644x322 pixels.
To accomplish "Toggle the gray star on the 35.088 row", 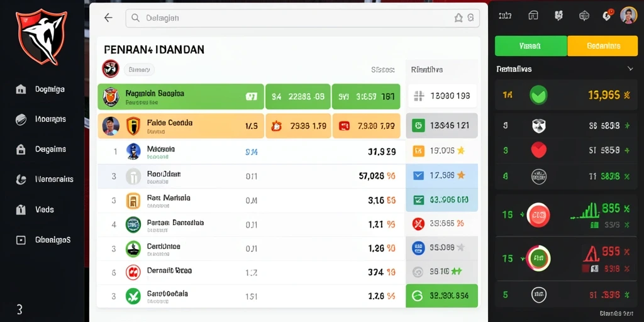I will pyautogui.click(x=461, y=247).
